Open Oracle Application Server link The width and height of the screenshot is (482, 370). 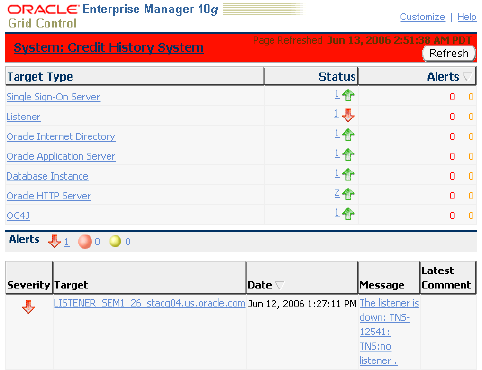pos(61,156)
